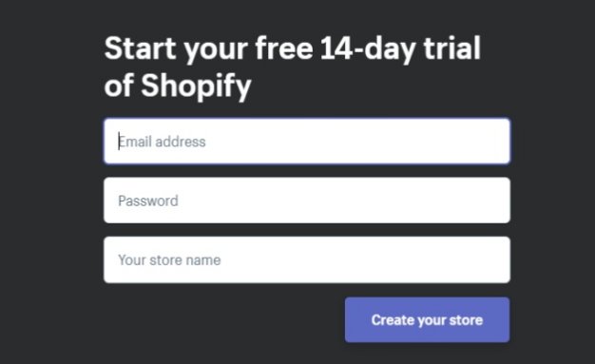Click the 'Start your free 14-day trial' heading
595x364 pixels.
[293, 48]
